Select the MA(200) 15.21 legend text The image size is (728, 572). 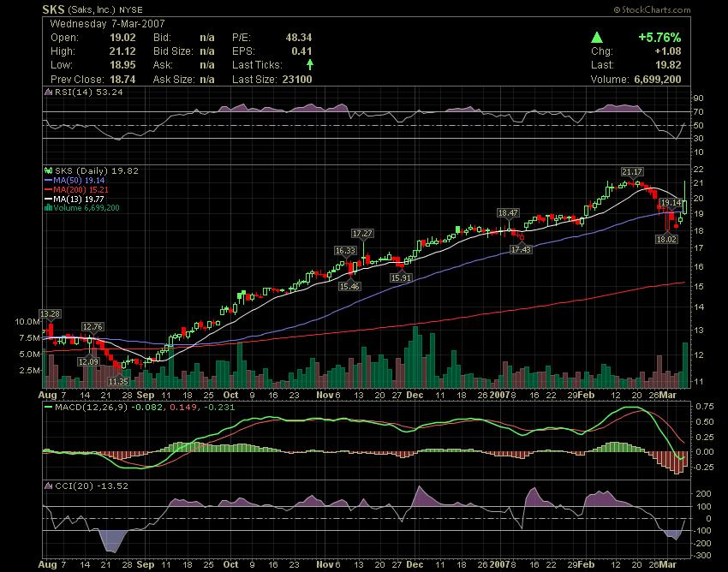pos(81,189)
